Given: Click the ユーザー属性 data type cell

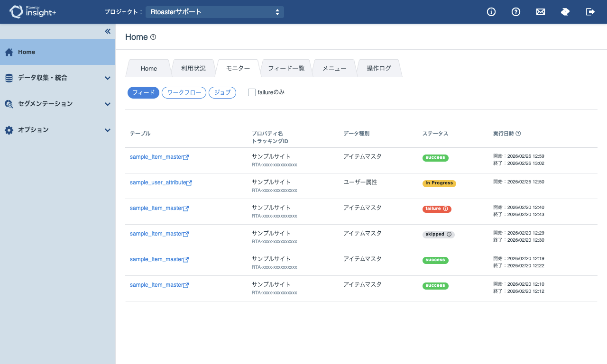Looking at the screenshot, I should [360, 182].
